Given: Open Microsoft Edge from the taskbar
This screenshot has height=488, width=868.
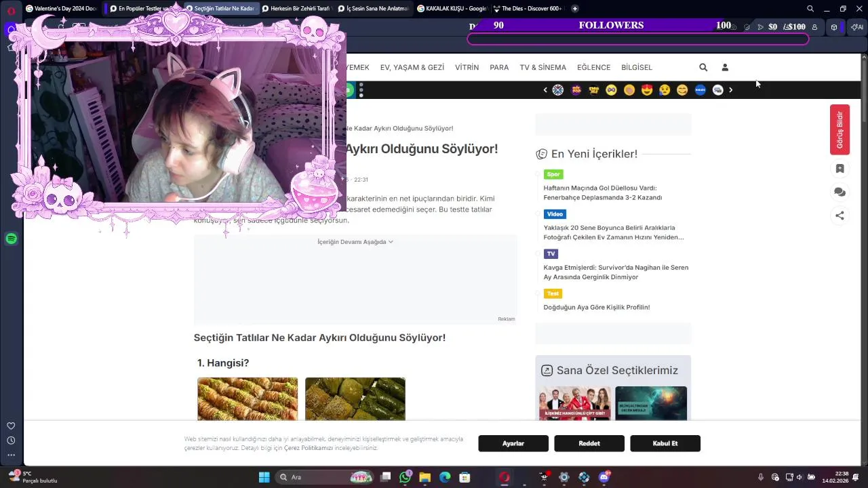Looking at the screenshot, I should 445,477.
